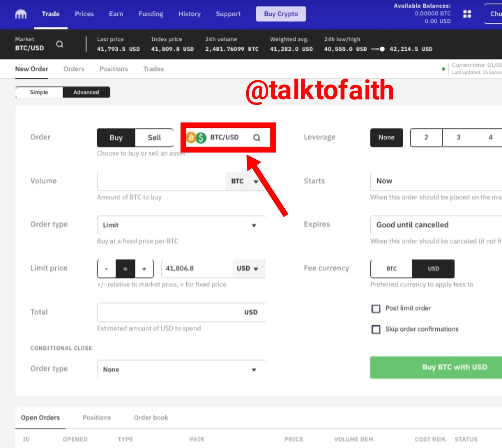Click the BTC/USD market name in header

29,48
